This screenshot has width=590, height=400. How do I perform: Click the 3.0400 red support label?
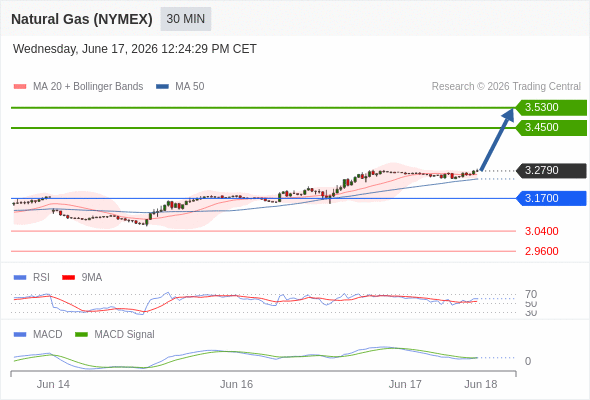(541, 231)
